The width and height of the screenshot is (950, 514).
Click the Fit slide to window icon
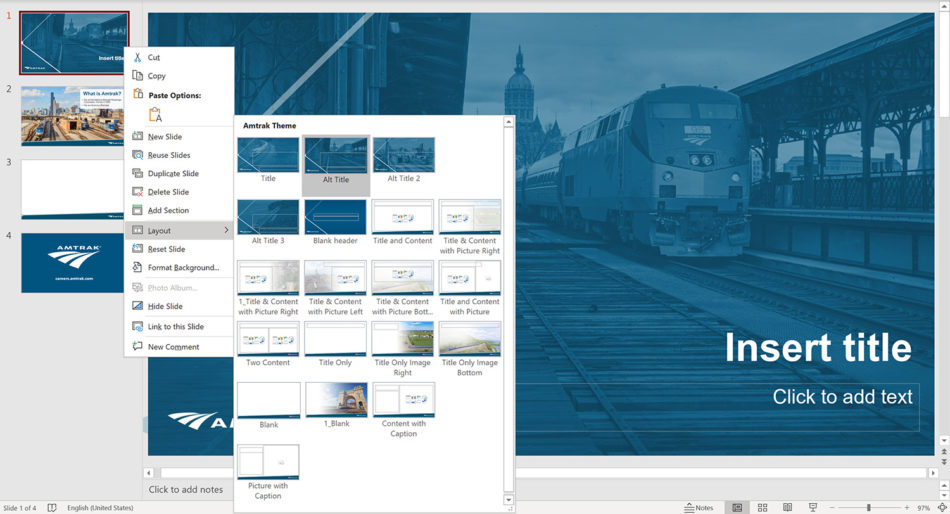(x=942, y=507)
